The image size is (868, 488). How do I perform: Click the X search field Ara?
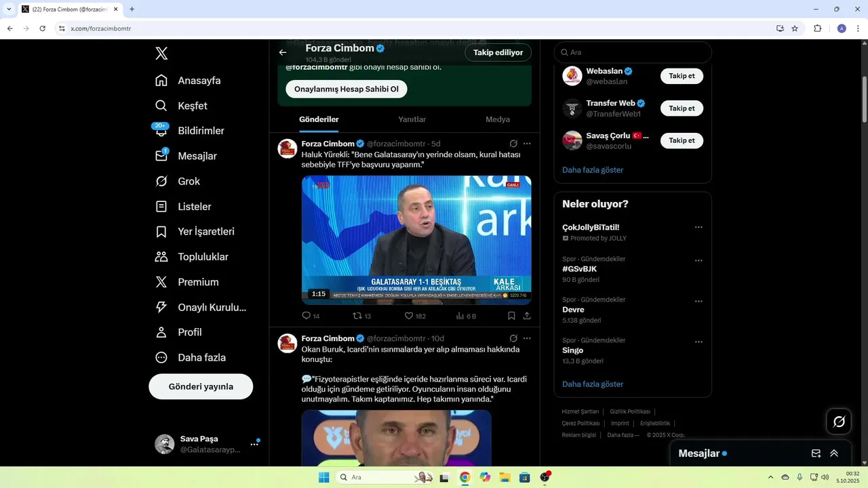tap(633, 52)
